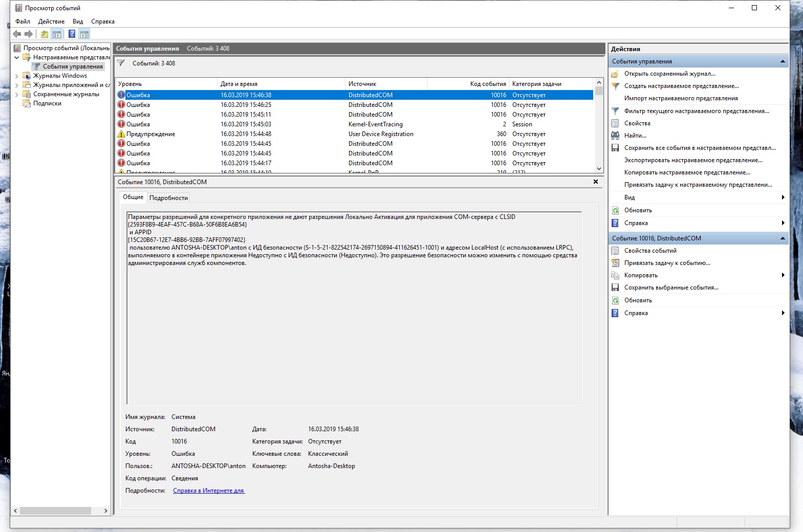Click scroll-down arrow of the events list
The image size is (803, 532).
click(599, 168)
